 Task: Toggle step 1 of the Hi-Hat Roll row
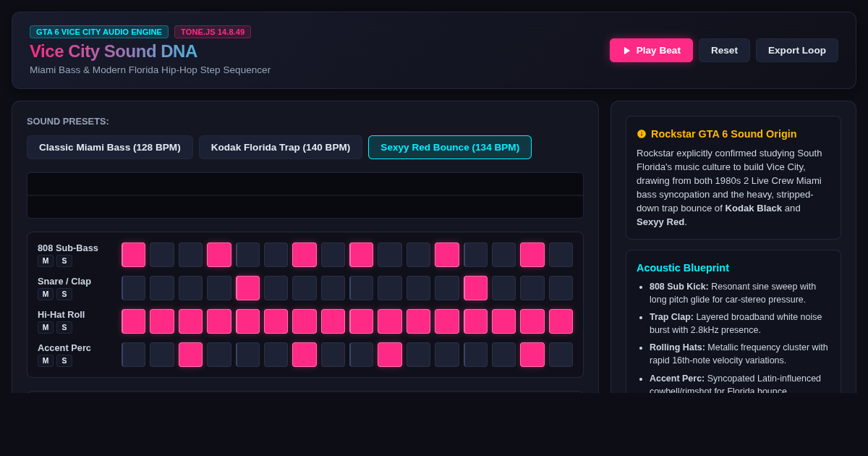(134, 321)
